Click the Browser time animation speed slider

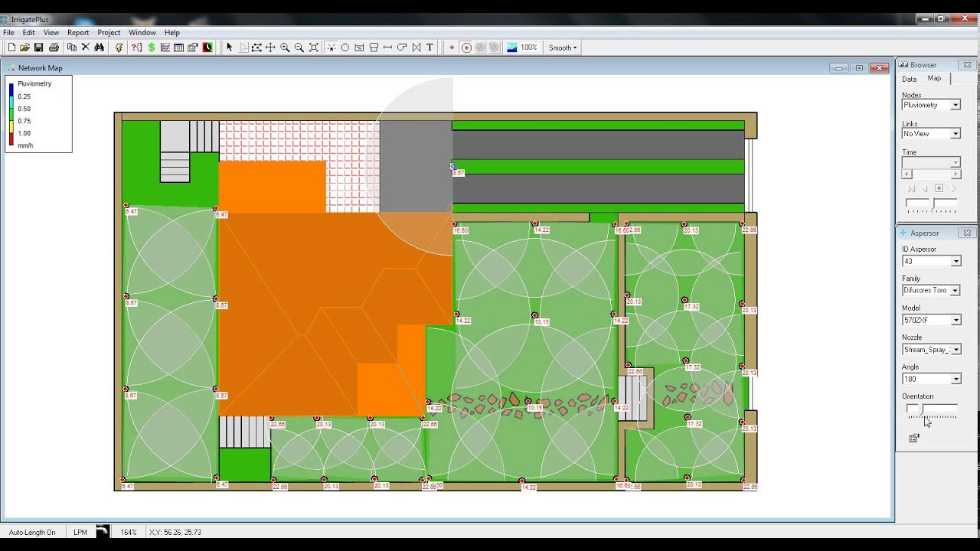(932, 205)
